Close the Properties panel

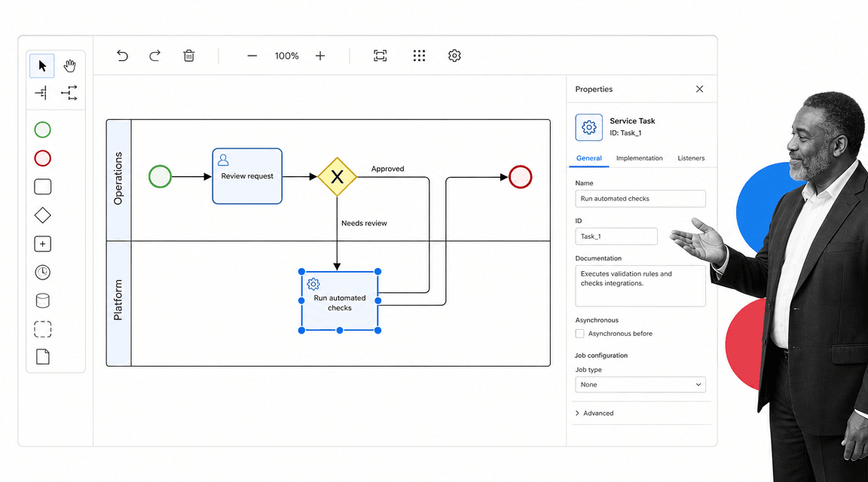(700, 89)
